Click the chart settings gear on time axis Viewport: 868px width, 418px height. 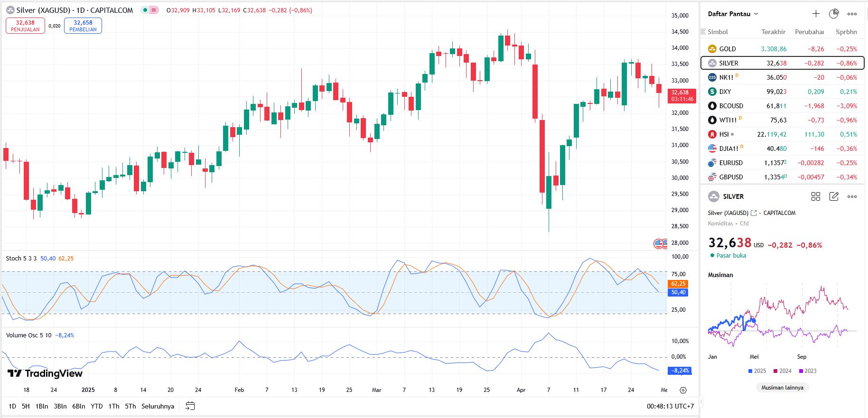(x=683, y=390)
